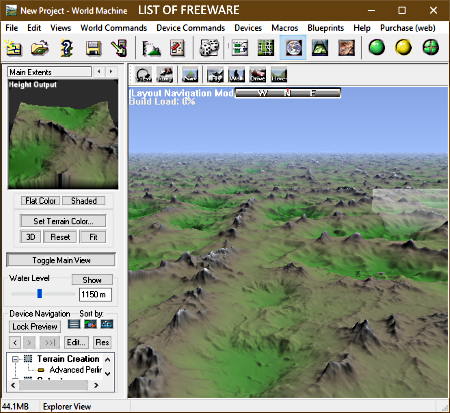Open the Main Extents dropdown
450x413 pixels.
(x=49, y=72)
